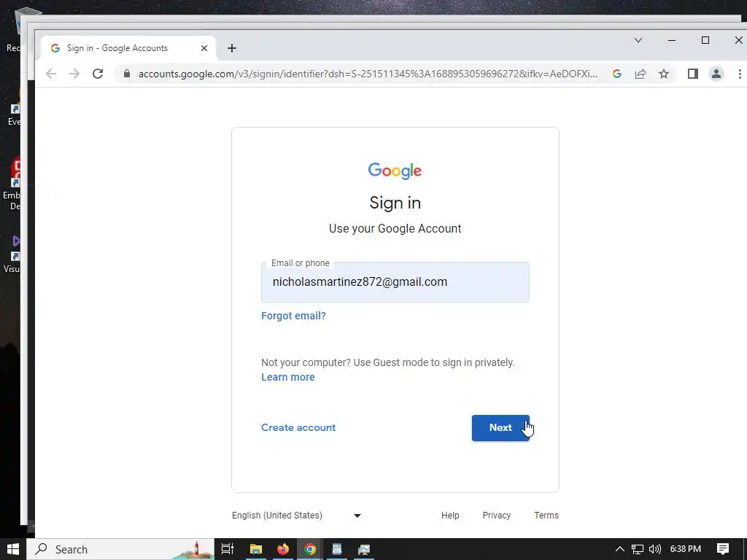Open the clock showing 6:38 PM

[x=686, y=549]
